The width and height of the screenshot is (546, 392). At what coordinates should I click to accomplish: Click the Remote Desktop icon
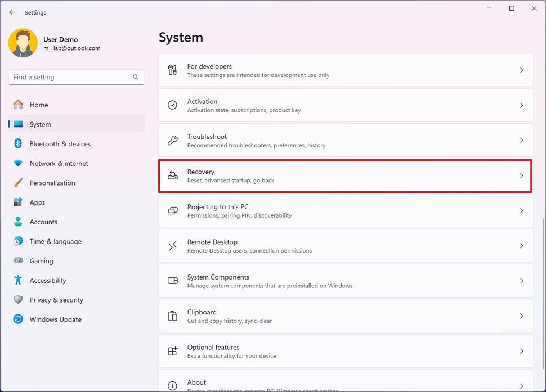tap(173, 246)
